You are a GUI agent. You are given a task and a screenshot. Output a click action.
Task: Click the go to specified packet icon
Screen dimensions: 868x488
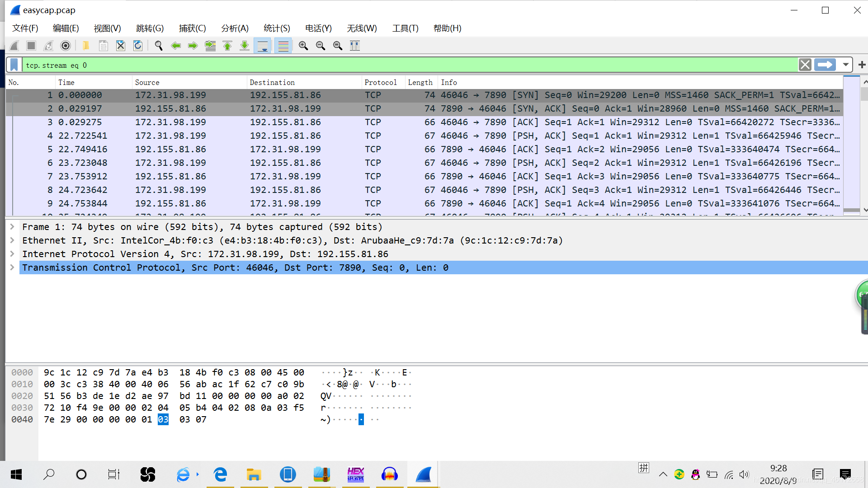(210, 46)
